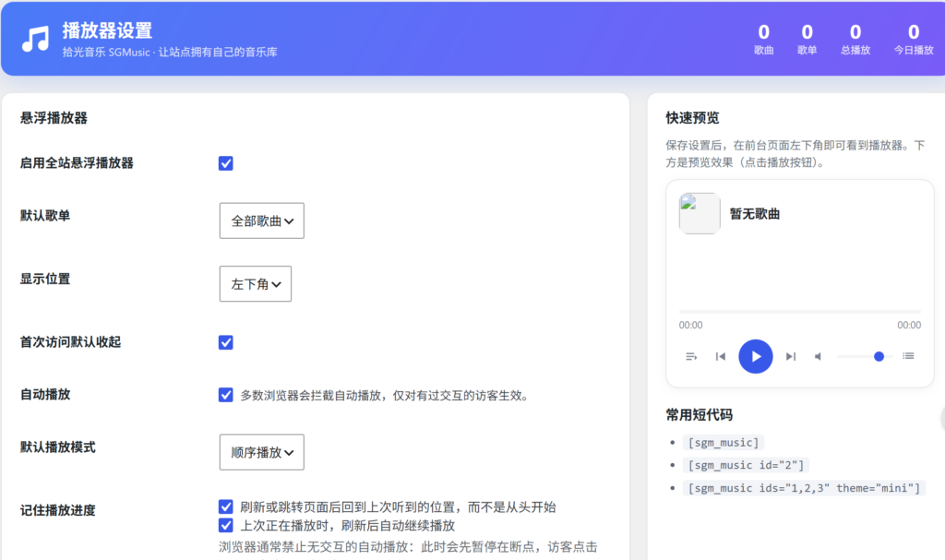This screenshot has height=560, width=945.
Task: Click the 悬浮播放器 section heading
Action: 54,118
